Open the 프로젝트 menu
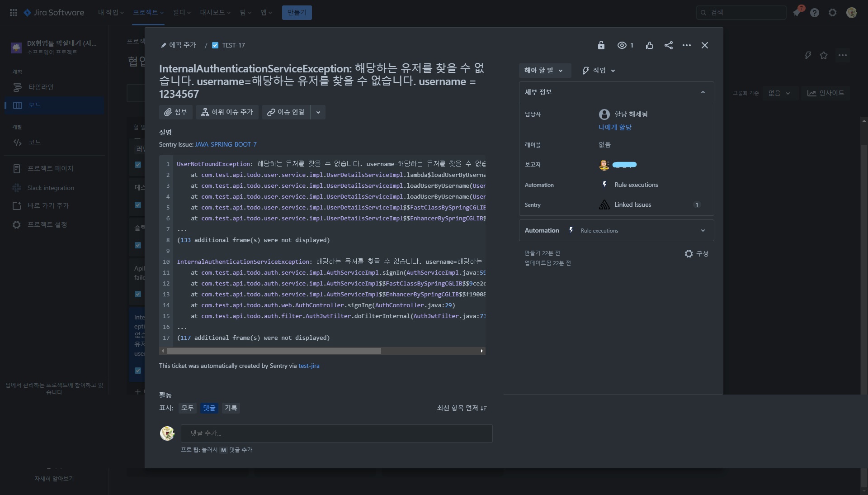868x495 pixels. 148,13
